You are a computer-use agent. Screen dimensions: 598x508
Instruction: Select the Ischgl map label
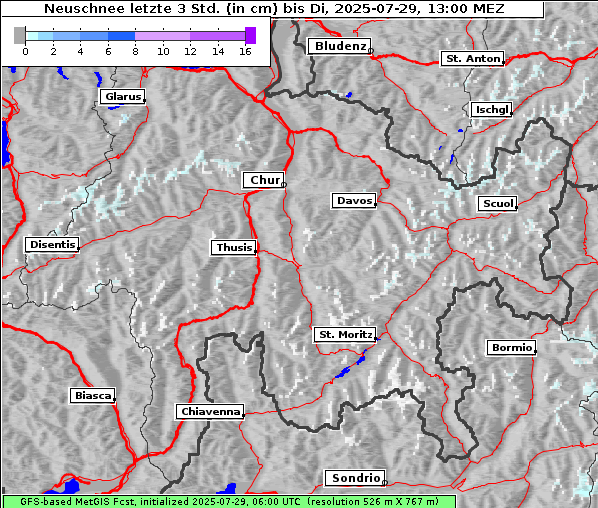pyautogui.click(x=492, y=110)
